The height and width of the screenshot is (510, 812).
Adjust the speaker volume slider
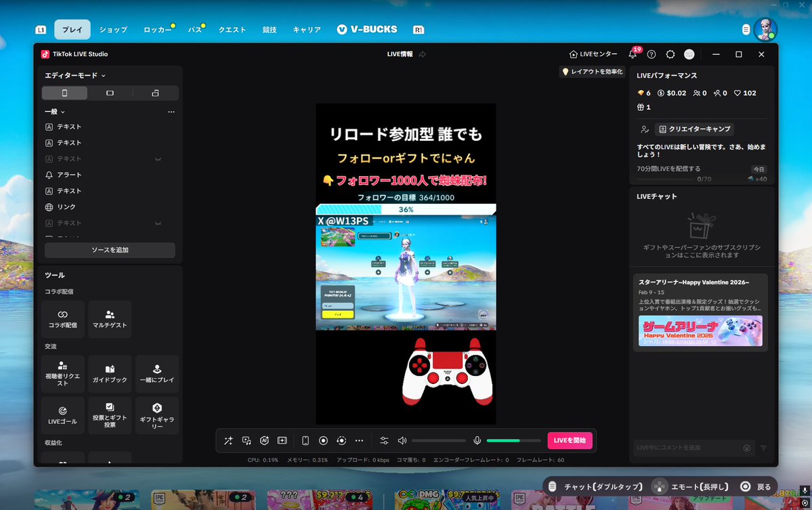[x=439, y=441]
